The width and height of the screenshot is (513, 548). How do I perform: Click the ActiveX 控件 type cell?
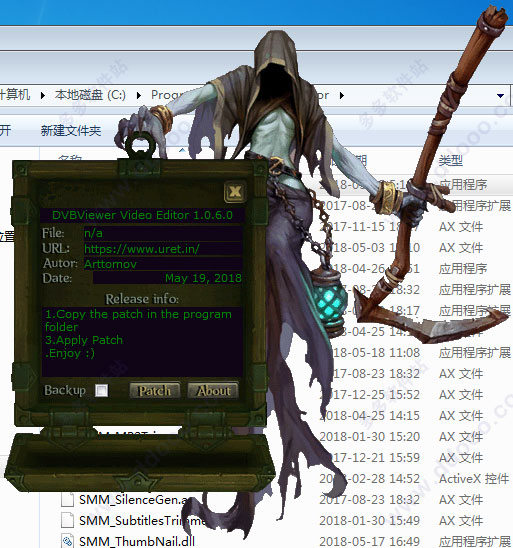pyautogui.click(x=474, y=479)
